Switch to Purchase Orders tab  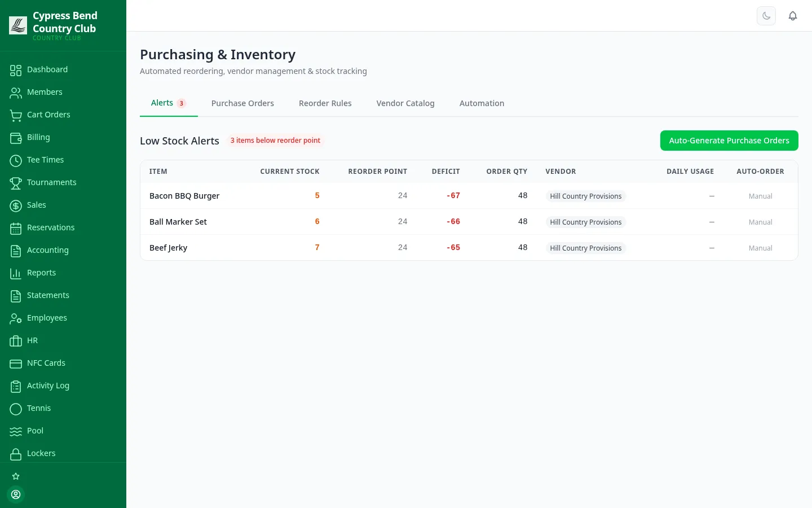pos(242,103)
